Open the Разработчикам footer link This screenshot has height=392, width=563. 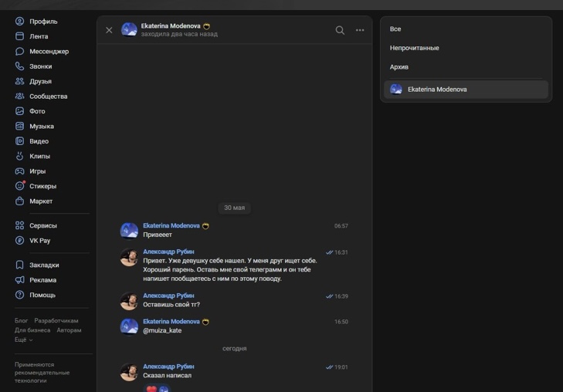56,321
